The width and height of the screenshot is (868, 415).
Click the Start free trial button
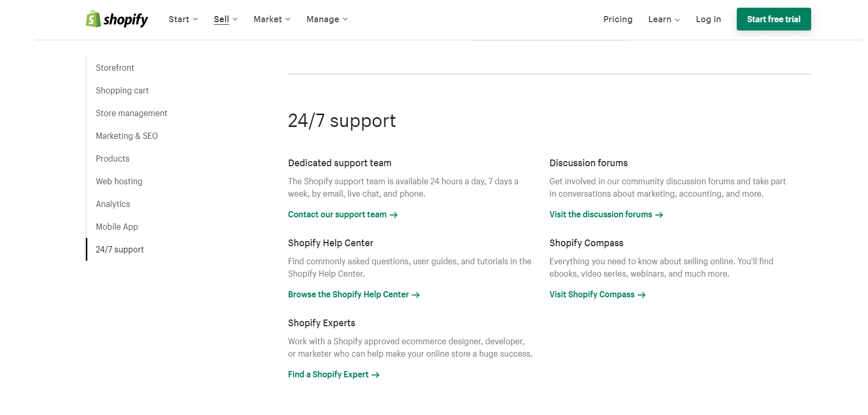coord(774,19)
